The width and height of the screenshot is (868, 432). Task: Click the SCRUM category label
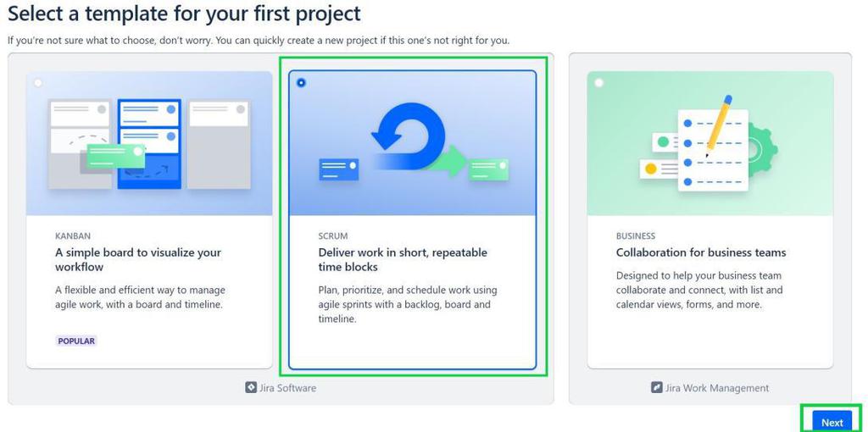click(x=333, y=236)
